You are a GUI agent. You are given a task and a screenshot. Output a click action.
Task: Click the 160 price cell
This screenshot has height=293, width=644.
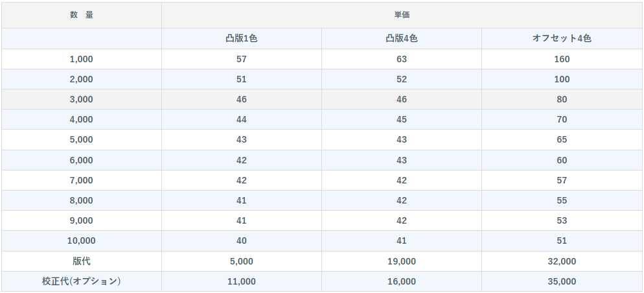point(562,59)
